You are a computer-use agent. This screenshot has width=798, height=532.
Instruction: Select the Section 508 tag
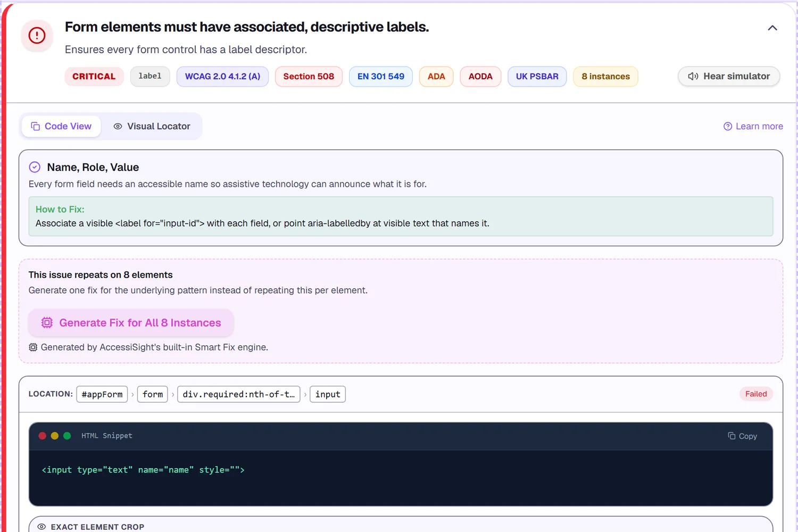(309, 76)
